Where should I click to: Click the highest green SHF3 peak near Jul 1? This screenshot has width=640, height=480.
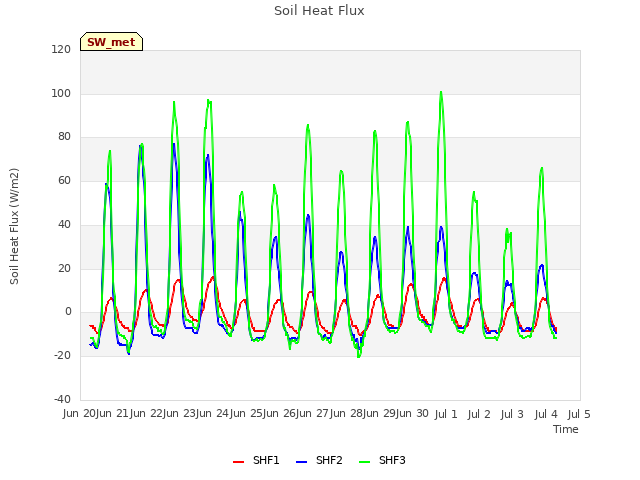[441, 92]
